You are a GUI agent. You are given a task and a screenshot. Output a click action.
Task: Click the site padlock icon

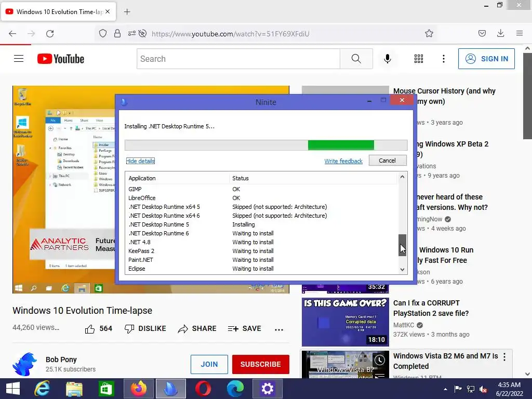tap(117, 33)
